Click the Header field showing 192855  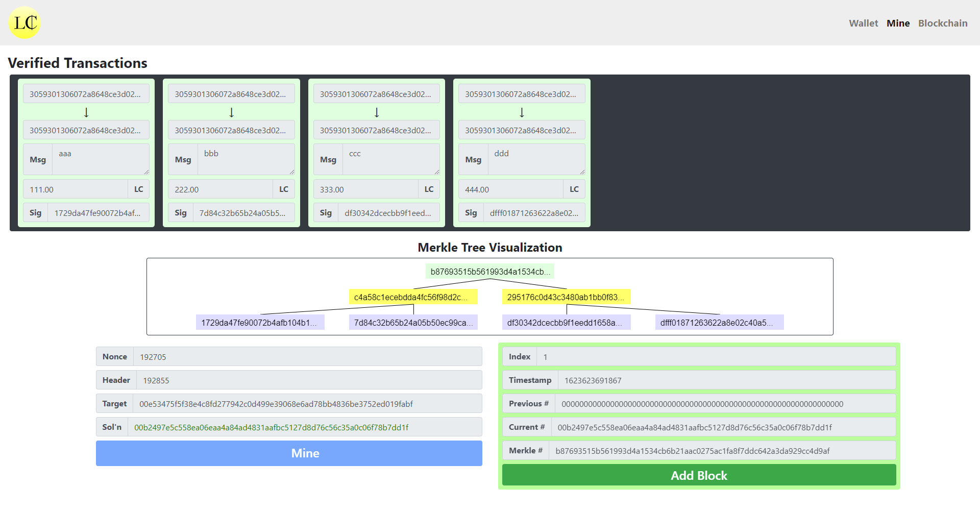click(x=309, y=380)
